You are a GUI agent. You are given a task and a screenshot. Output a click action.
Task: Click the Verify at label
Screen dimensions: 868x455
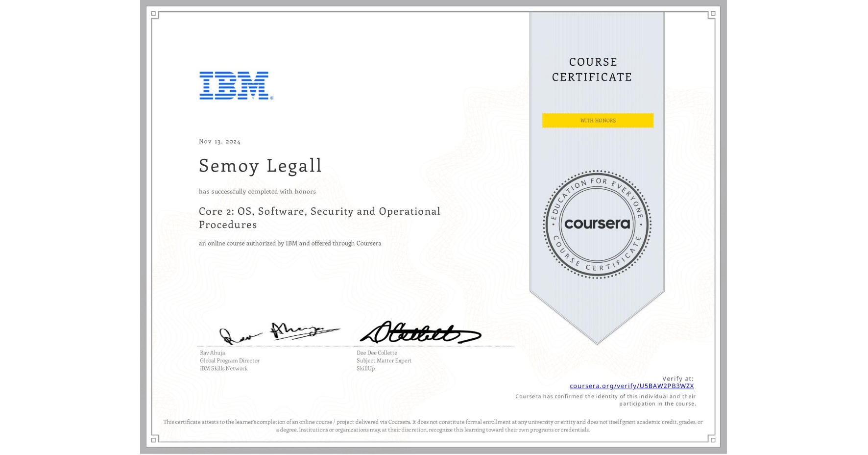point(678,378)
